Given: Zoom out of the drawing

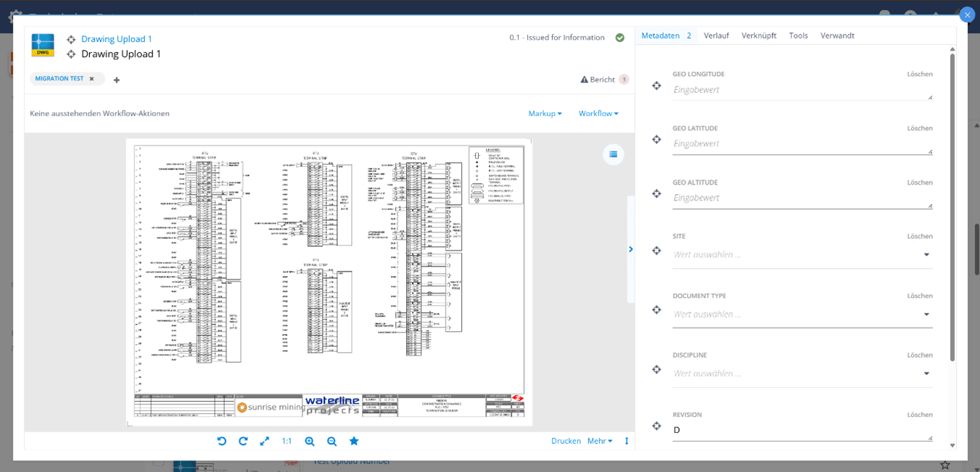Looking at the screenshot, I should (332, 442).
